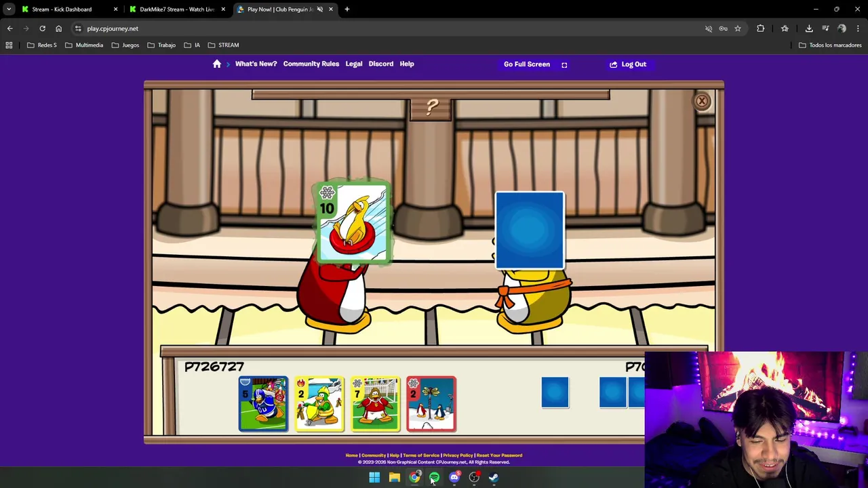Screen dimensions: 868x488
Task: Switch to the Stream - Kick Dashboard tab
Action: click(62, 9)
